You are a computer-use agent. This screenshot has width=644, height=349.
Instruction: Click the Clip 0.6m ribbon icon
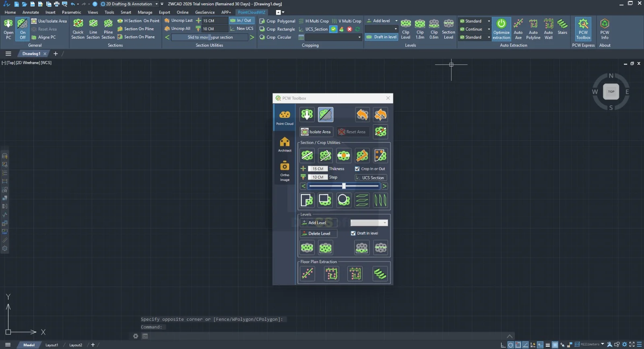pos(434,29)
